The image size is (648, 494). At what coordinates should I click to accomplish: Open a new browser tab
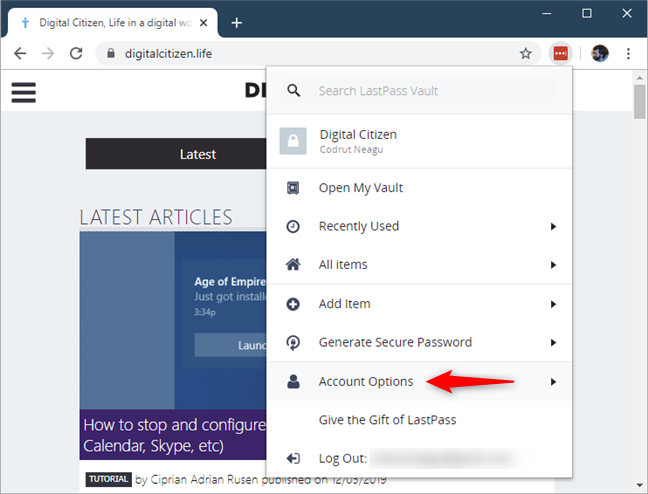click(x=236, y=23)
